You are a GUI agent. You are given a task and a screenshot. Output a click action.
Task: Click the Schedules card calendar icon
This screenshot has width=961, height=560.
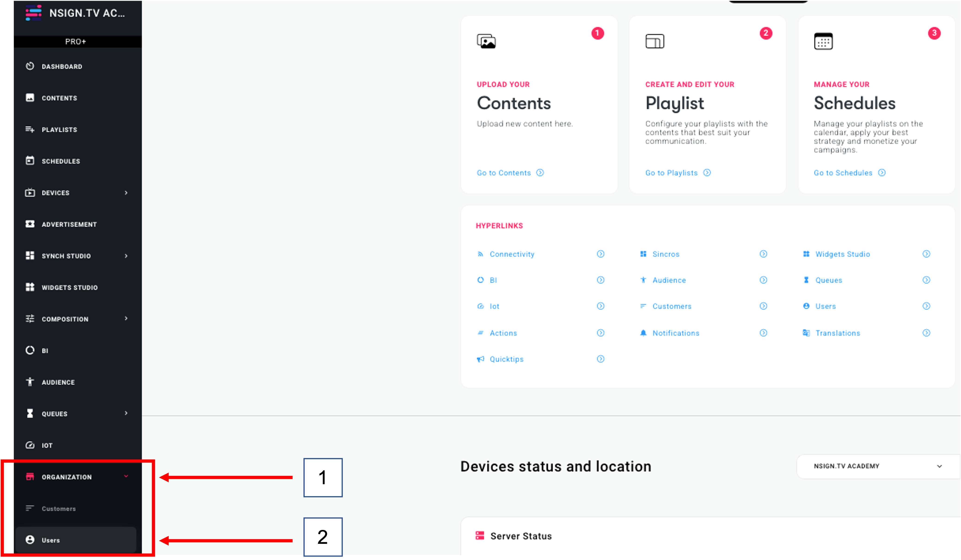click(x=823, y=41)
